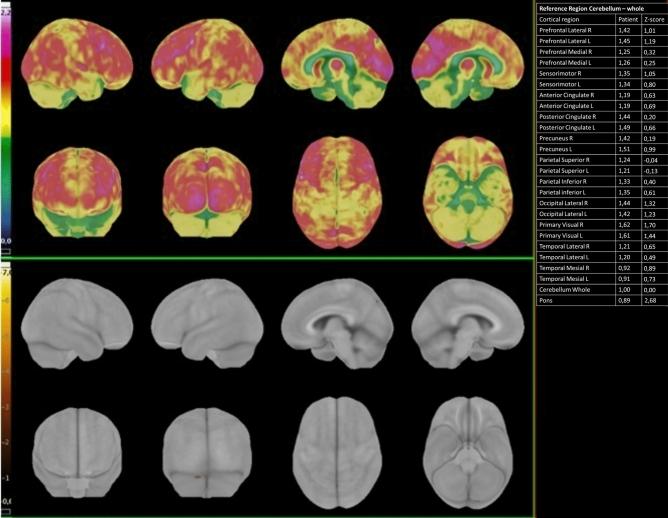Click the 'Patient' column header

[x=628, y=20]
